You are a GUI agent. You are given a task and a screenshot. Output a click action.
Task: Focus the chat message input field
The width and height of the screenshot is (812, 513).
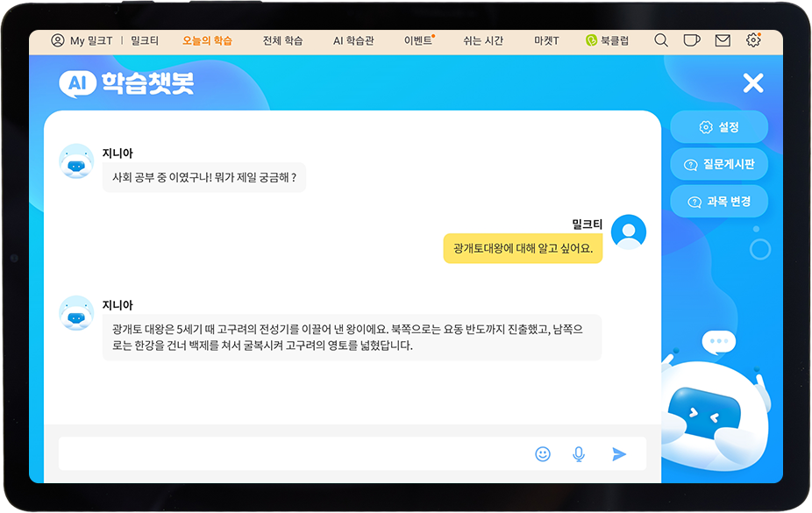(x=353, y=453)
